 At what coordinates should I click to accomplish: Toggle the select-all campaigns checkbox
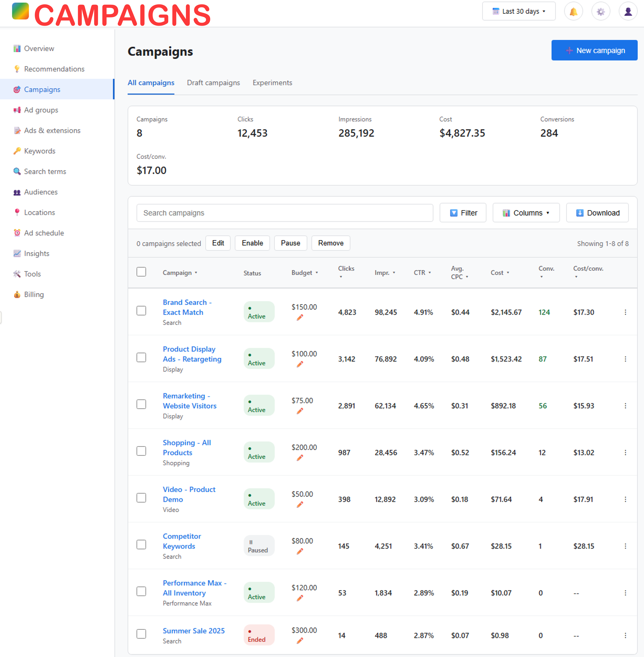141,272
